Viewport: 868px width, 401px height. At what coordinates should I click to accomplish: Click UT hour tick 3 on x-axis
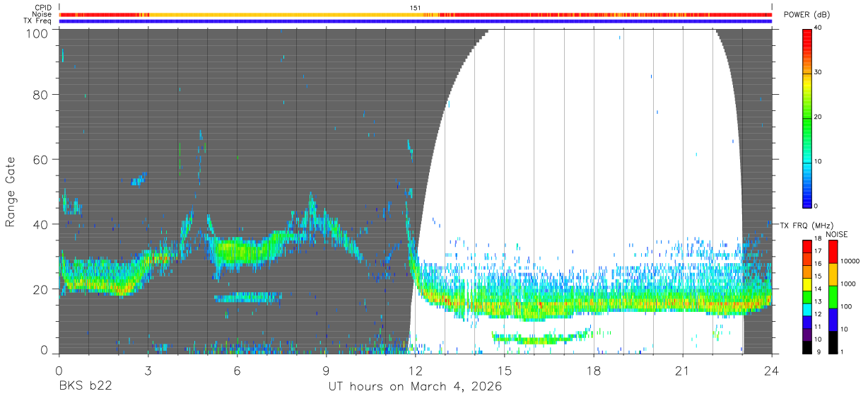(x=148, y=370)
